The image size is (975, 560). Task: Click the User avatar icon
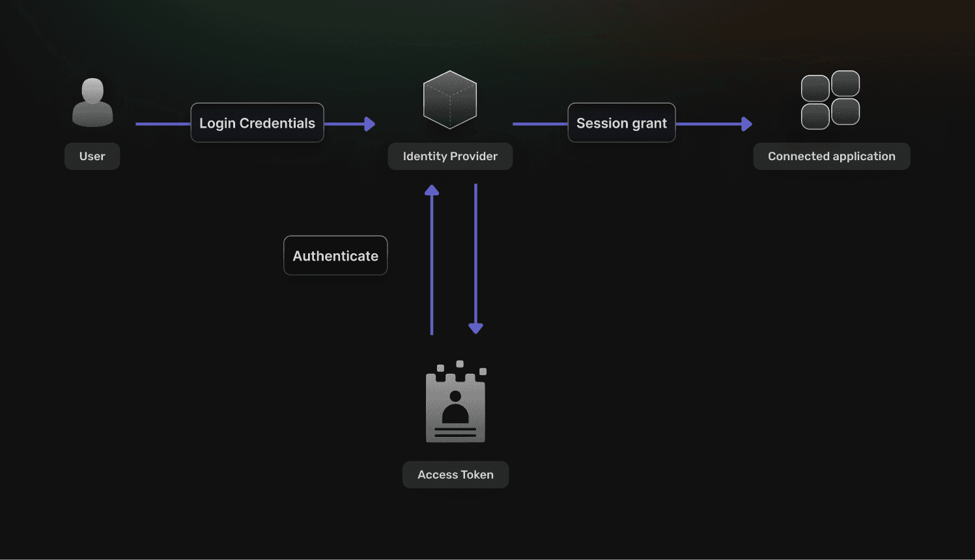tap(92, 102)
